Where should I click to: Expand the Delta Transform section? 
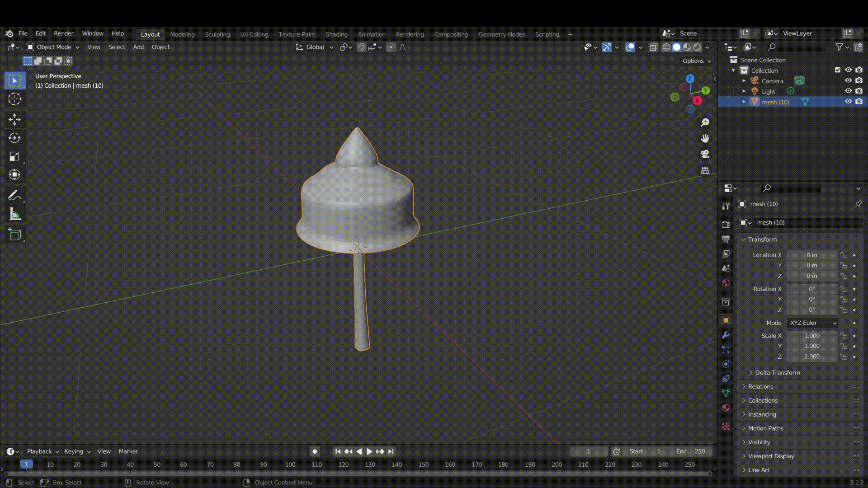pyautogui.click(x=777, y=373)
